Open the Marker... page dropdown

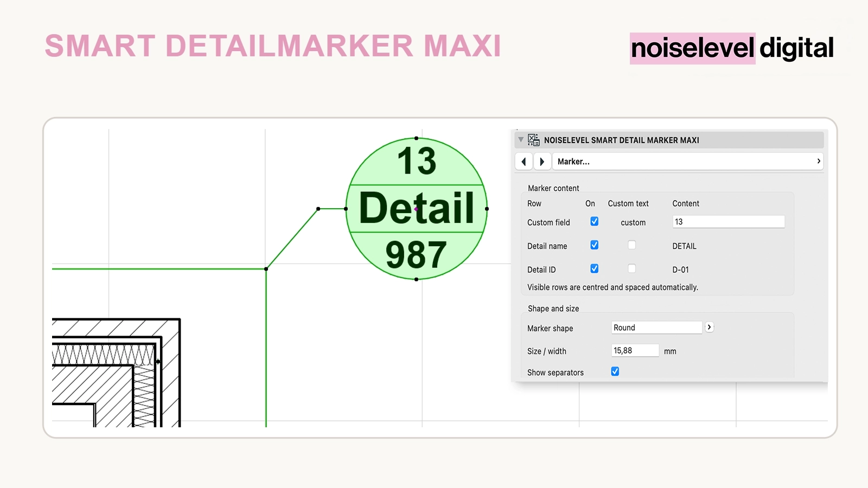coord(687,162)
